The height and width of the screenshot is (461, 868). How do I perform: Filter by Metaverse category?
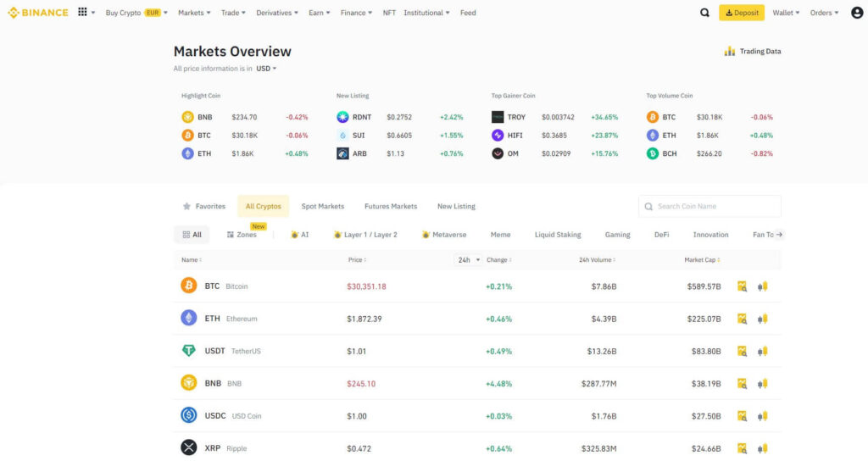444,234
